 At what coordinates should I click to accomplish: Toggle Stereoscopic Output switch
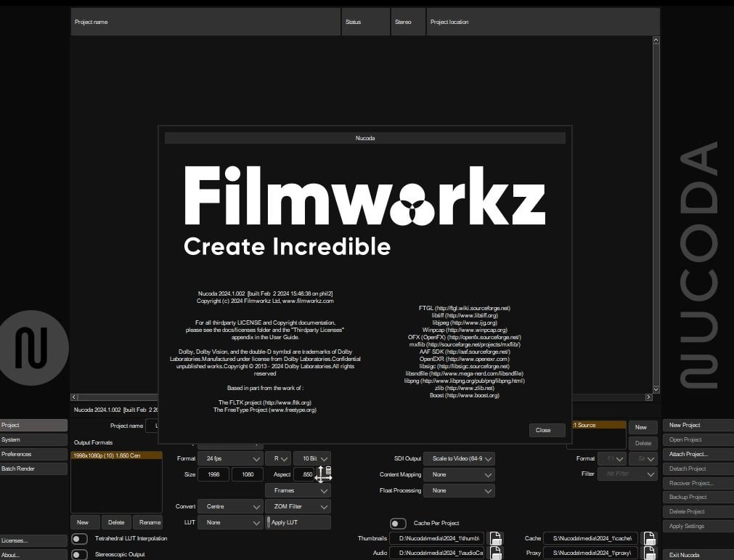[x=79, y=555]
